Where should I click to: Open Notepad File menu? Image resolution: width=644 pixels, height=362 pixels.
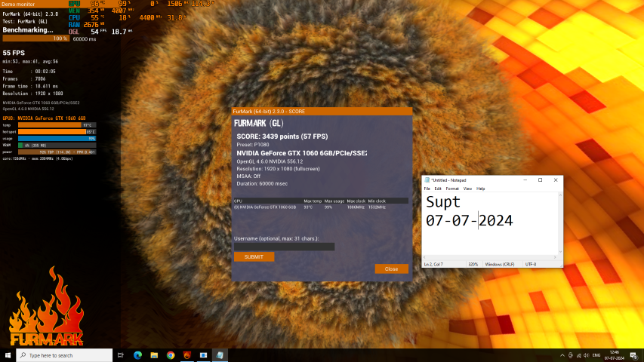point(427,189)
